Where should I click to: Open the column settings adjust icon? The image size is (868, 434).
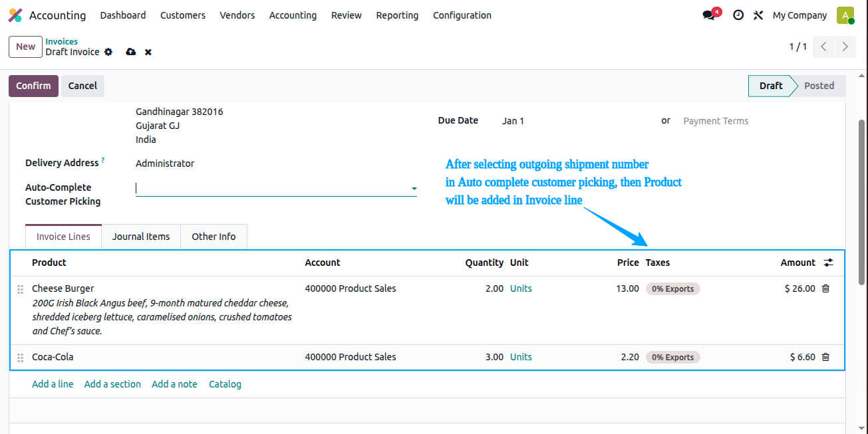click(828, 263)
